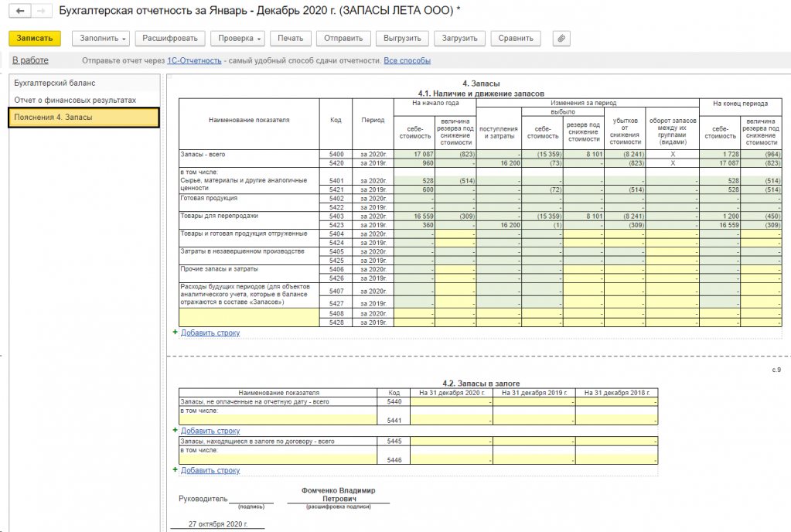Image resolution: width=791 pixels, height=532 pixels.
Task: Open the Заполнить dropdown
Action: point(101,39)
